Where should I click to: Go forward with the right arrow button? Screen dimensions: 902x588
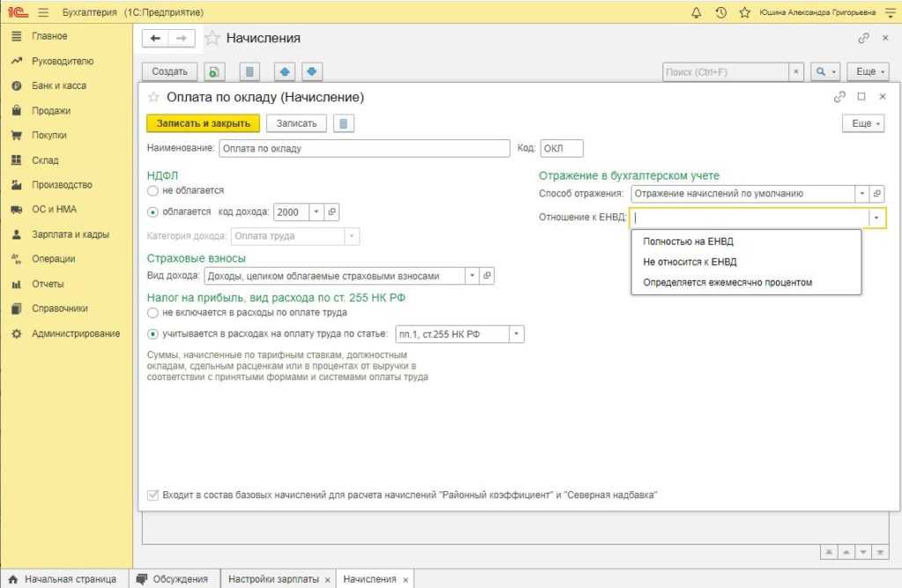coord(181,38)
